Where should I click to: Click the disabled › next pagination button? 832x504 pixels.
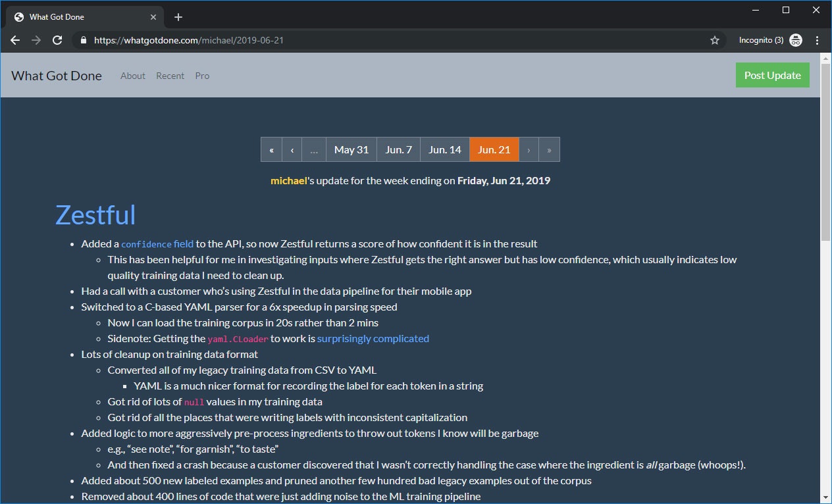point(529,149)
